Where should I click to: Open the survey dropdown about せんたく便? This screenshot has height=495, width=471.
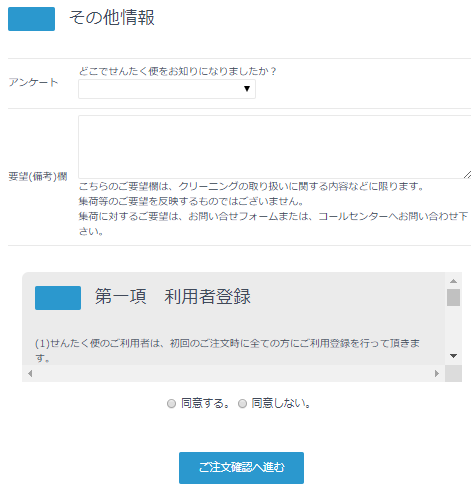pos(167,89)
